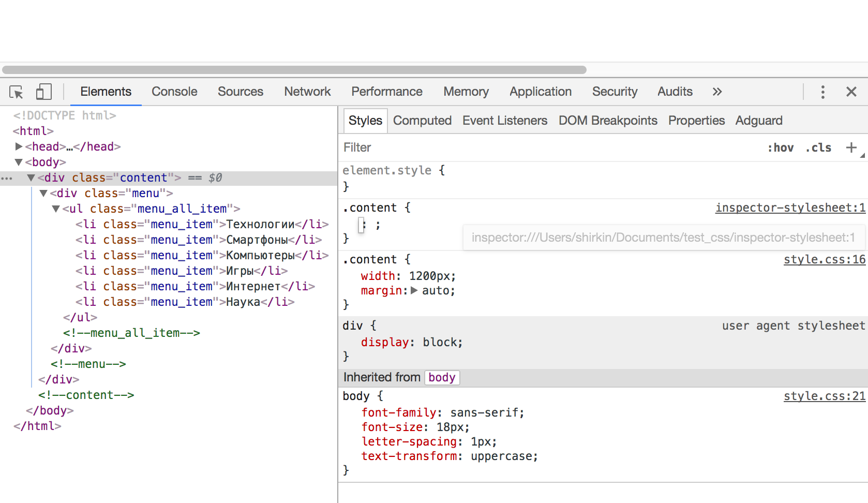Click the font-family sans-serif value

tap(484, 412)
